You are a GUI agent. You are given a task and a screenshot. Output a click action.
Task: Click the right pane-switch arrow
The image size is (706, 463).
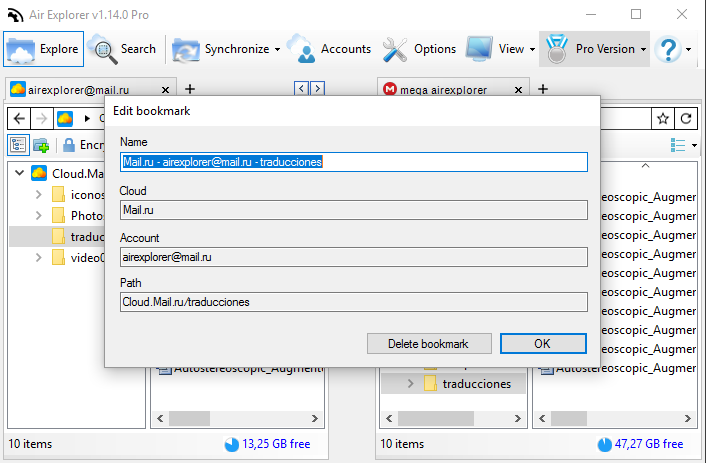pyautogui.click(x=317, y=88)
